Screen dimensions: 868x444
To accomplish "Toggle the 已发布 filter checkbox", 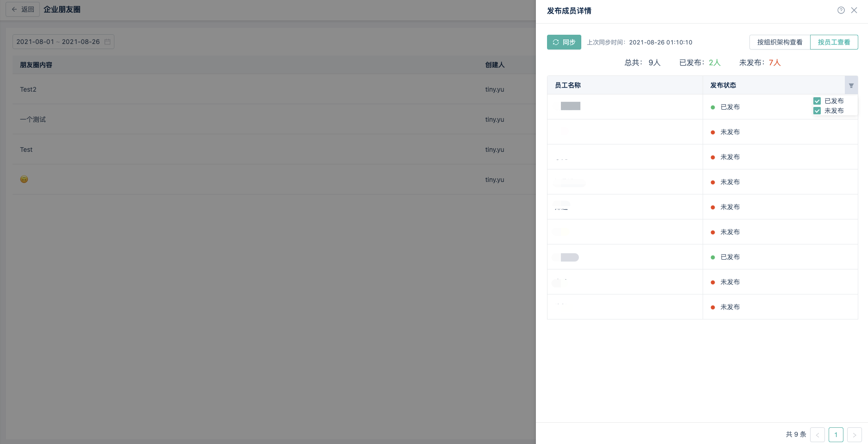I will click(817, 101).
